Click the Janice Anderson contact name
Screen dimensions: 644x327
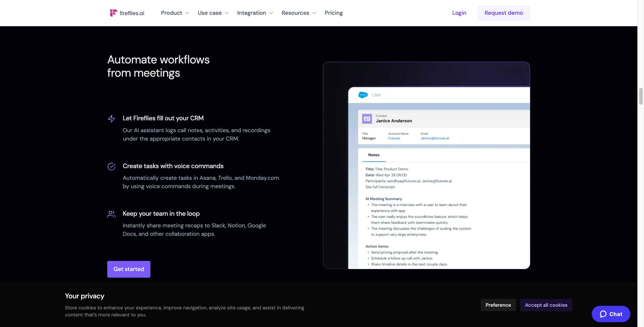pyautogui.click(x=394, y=121)
